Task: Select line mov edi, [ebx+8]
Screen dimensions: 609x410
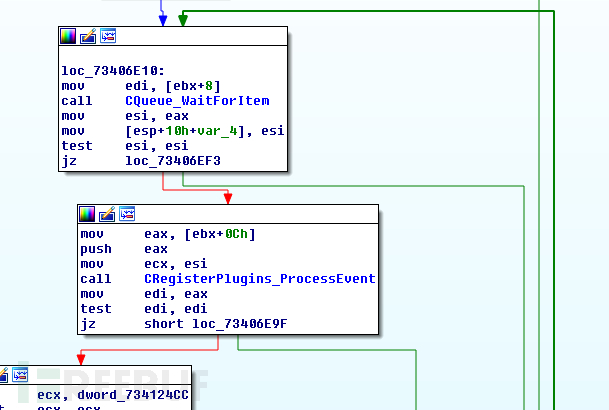Action: click(x=141, y=86)
